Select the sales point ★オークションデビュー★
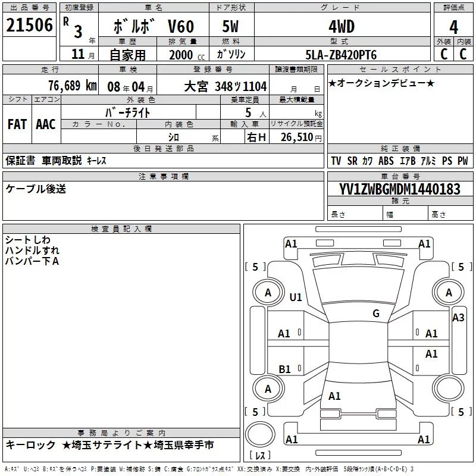 click(x=381, y=83)
